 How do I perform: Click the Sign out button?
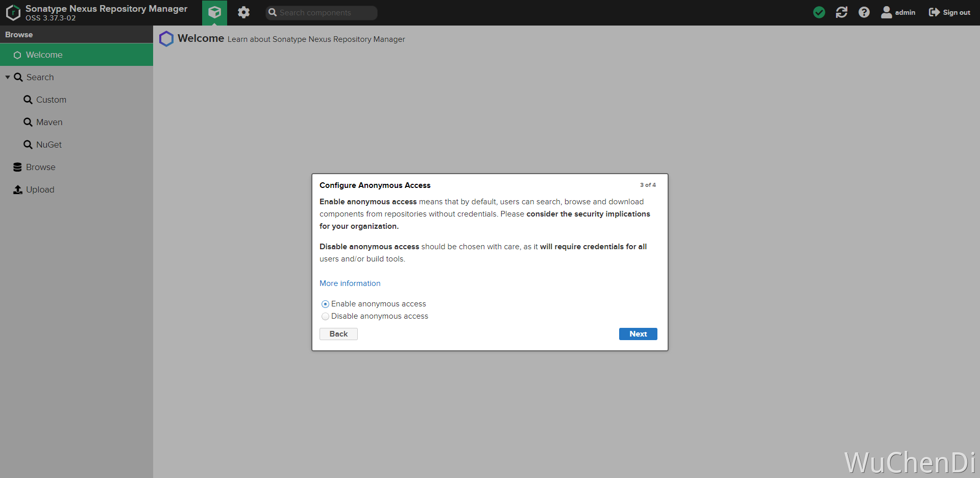point(949,12)
